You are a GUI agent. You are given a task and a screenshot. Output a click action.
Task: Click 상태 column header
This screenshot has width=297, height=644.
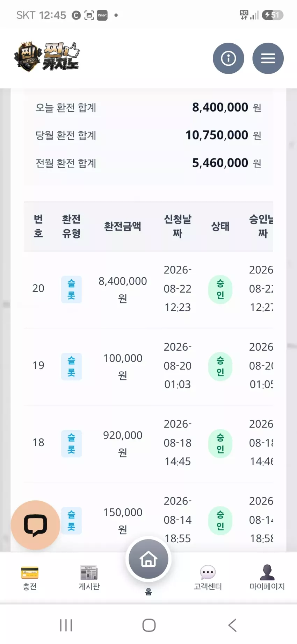pos(220,226)
